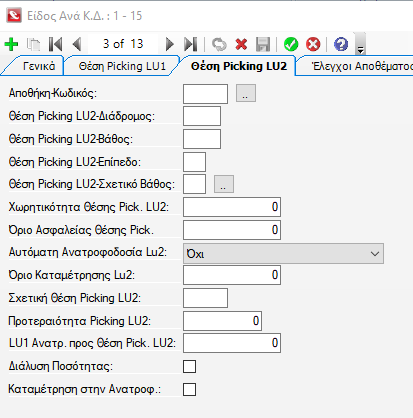Confirm with green checkmark icon
The height and width of the screenshot is (418, 413).
pos(291,44)
